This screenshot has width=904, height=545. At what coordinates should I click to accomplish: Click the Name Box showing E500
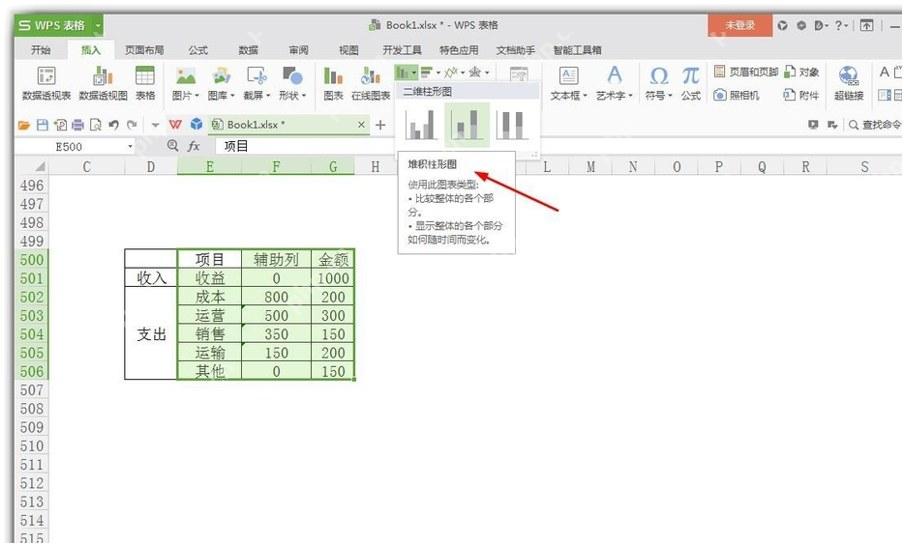click(69, 147)
